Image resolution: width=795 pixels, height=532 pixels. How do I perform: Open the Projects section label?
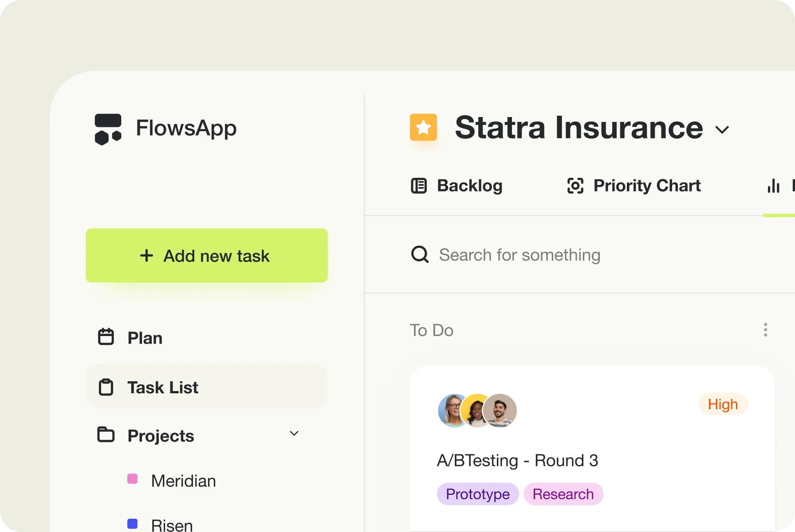(161, 436)
